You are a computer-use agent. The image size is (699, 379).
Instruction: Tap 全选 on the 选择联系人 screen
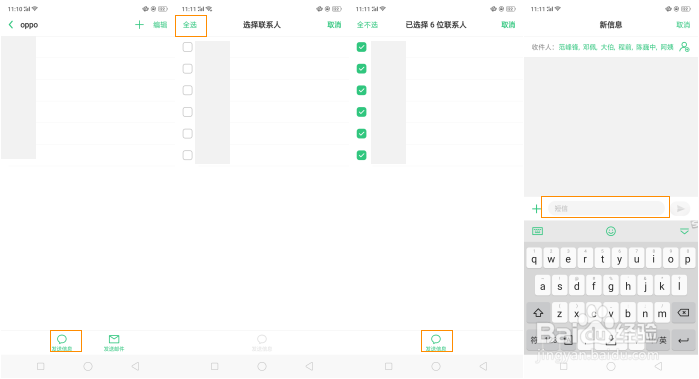190,25
